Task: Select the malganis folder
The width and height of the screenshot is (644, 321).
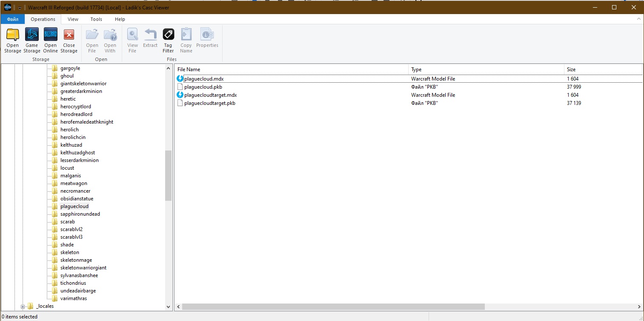Action: (71, 176)
